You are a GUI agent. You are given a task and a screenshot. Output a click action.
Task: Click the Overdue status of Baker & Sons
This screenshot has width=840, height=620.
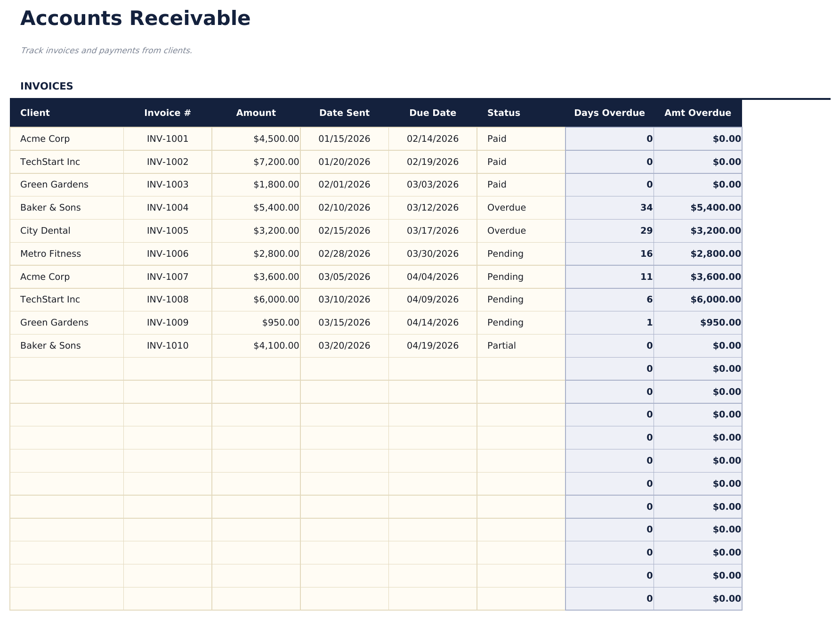pos(507,207)
